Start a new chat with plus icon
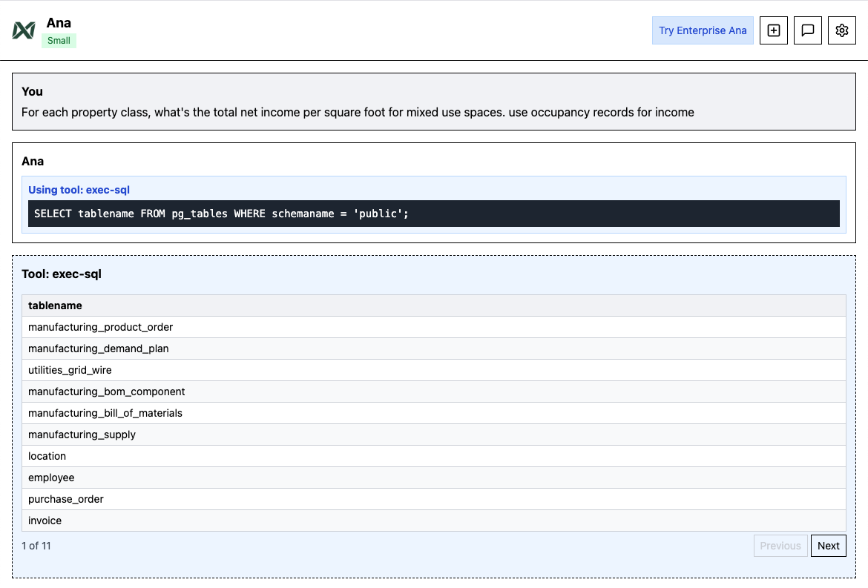Screen dimensions: 868x588 [774, 30]
